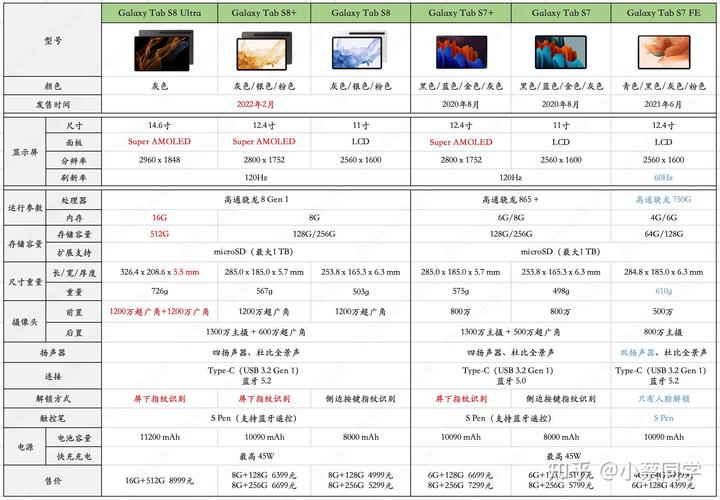
Task: Click the 800万主摄 rear camera cell
Action: pos(663,331)
